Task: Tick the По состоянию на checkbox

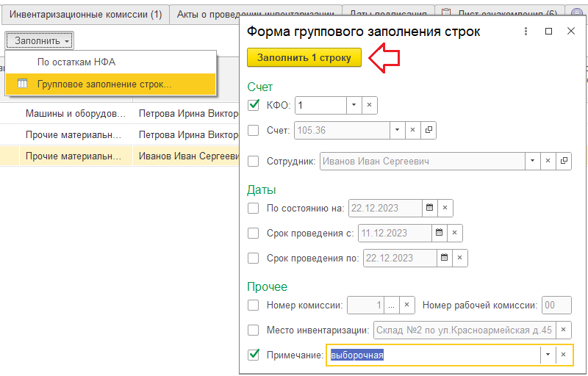Action: pyautogui.click(x=254, y=209)
